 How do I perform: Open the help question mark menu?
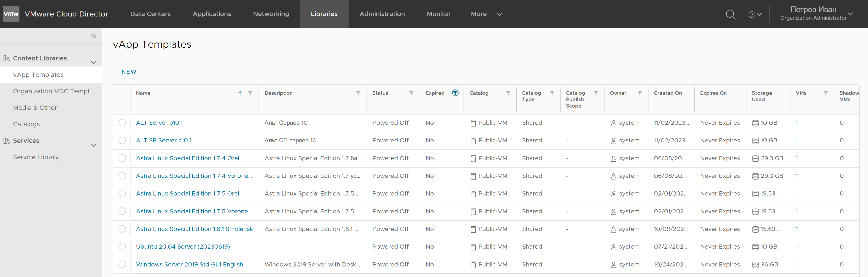(755, 14)
